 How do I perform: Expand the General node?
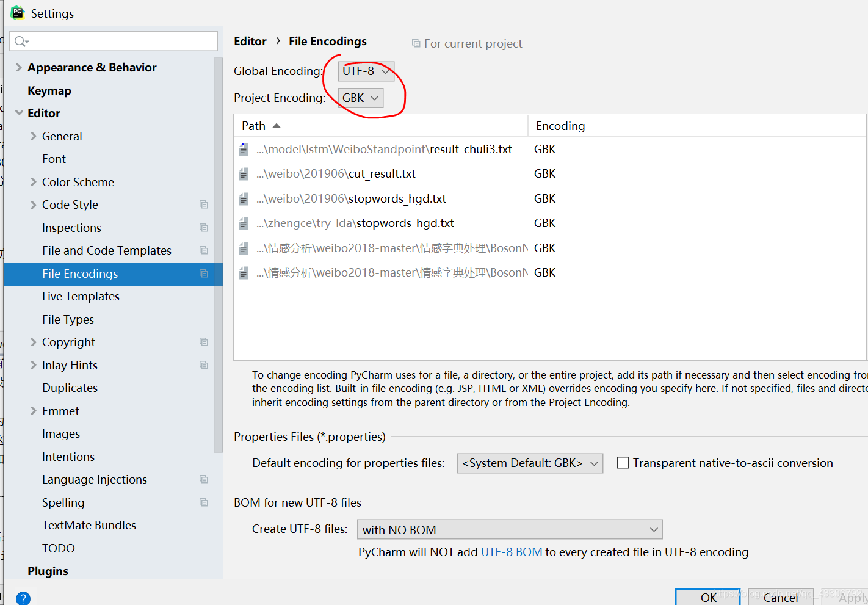[x=34, y=136]
